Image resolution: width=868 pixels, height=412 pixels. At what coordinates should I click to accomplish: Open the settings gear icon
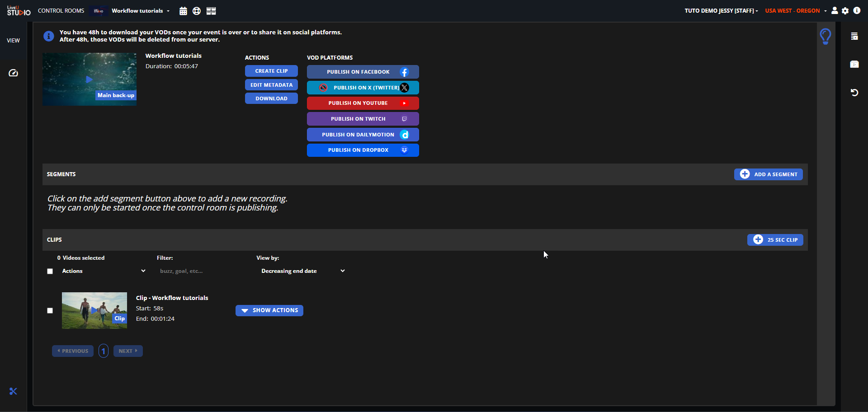845,11
